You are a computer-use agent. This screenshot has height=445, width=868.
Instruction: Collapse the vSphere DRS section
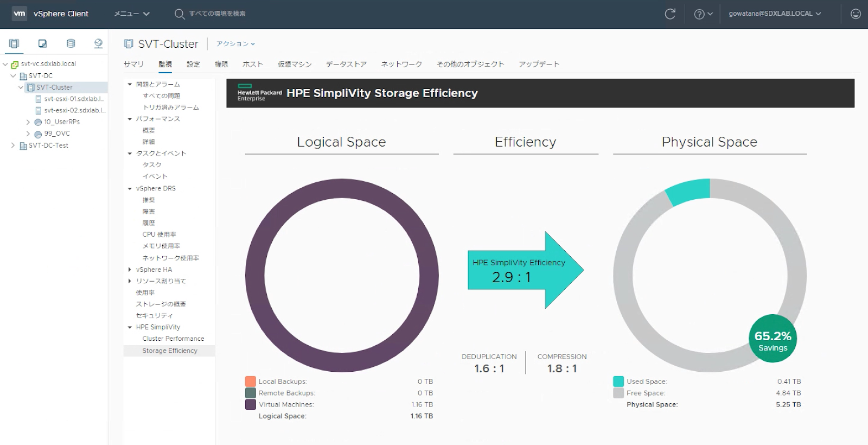[x=130, y=189]
